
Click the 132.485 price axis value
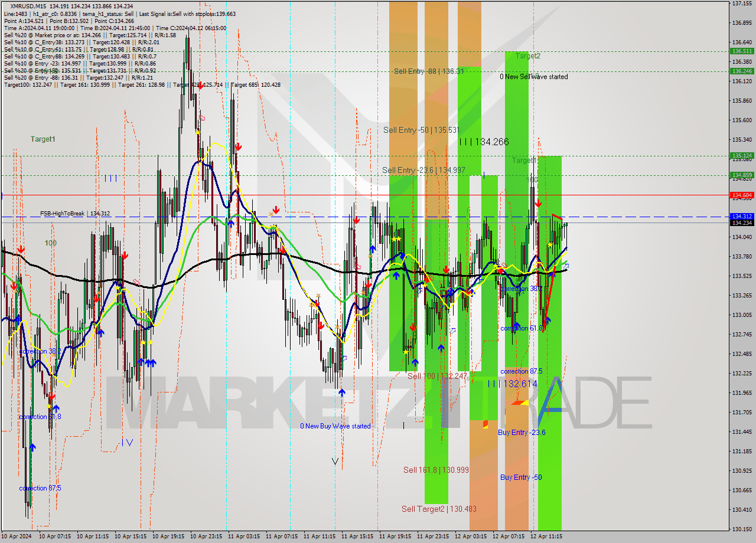pos(742,354)
